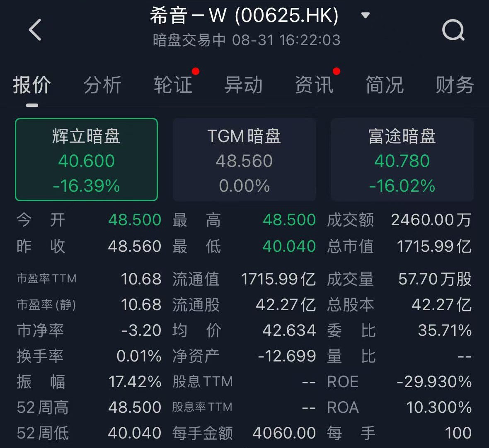The height and width of the screenshot is (448, 489).
Task: Tap 成交额 value 2460.00万
Action: 431,220
